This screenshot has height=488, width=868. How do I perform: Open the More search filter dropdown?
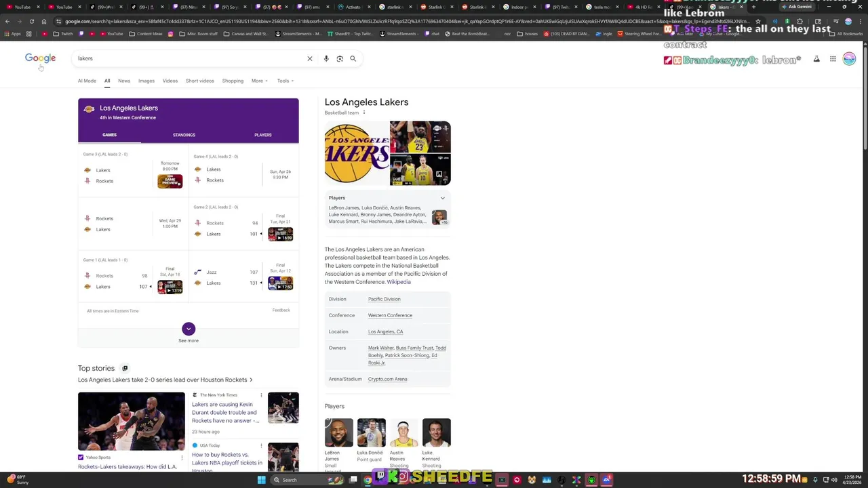coord(259,81)
